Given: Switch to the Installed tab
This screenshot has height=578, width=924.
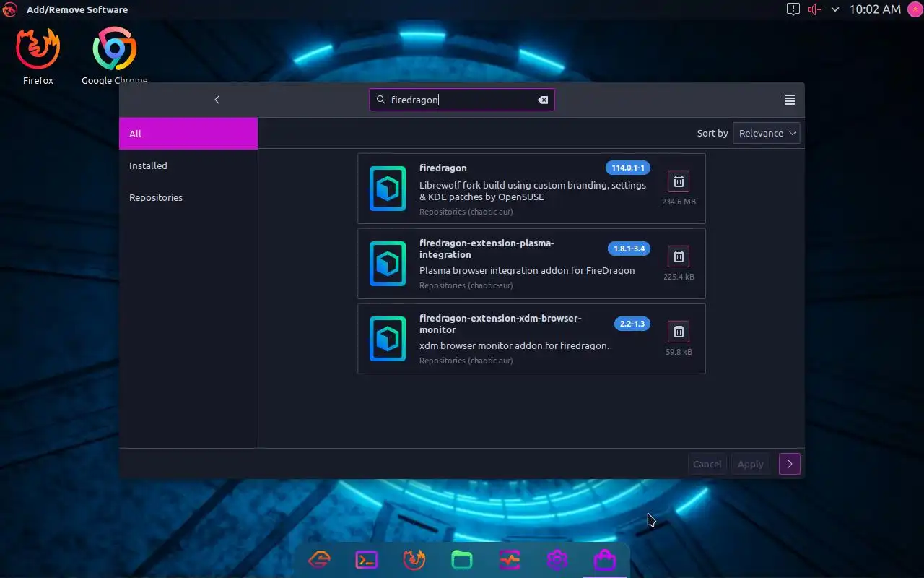Looking at the screenshot, I should coord(188,165).
